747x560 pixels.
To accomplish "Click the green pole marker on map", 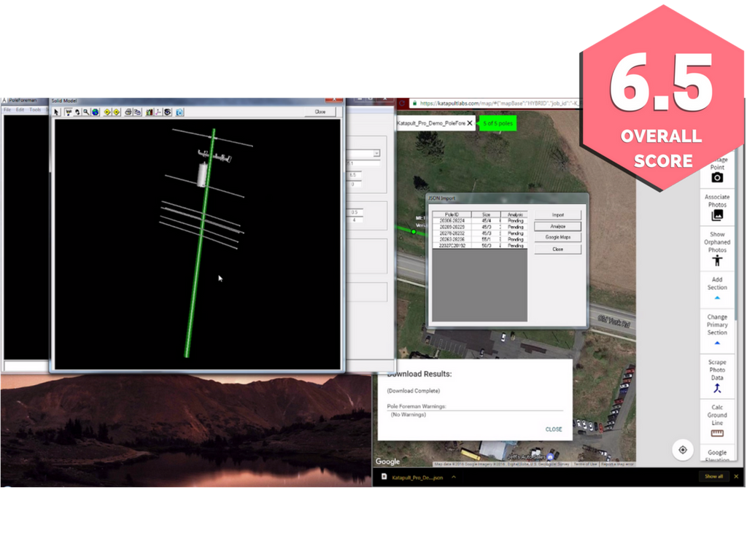I will (x=414, y=232).
